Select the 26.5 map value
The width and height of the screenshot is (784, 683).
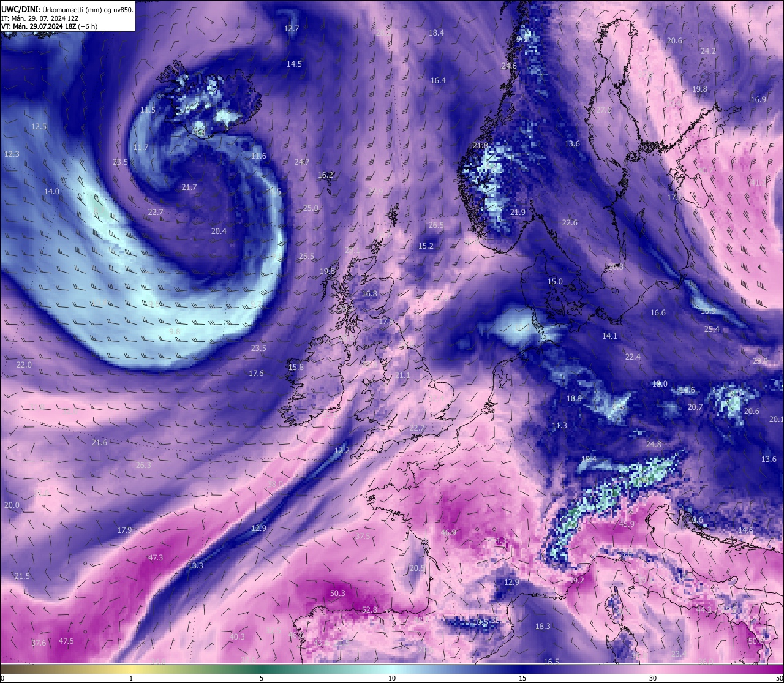(436, 225)
